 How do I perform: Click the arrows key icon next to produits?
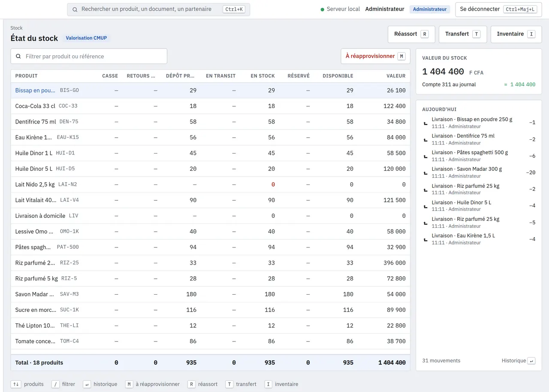pyautogui.click(x=16, y=384)
